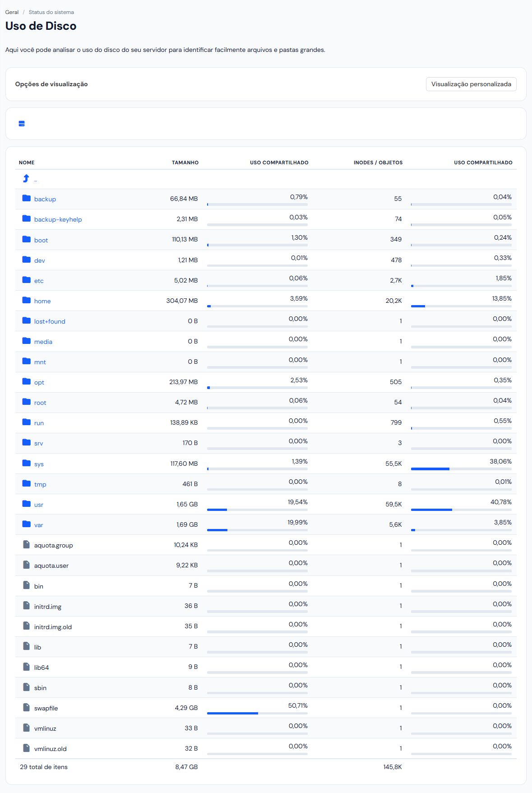Click the etc folder icon
Screen dimensions: 532x793
coord(27,280)
